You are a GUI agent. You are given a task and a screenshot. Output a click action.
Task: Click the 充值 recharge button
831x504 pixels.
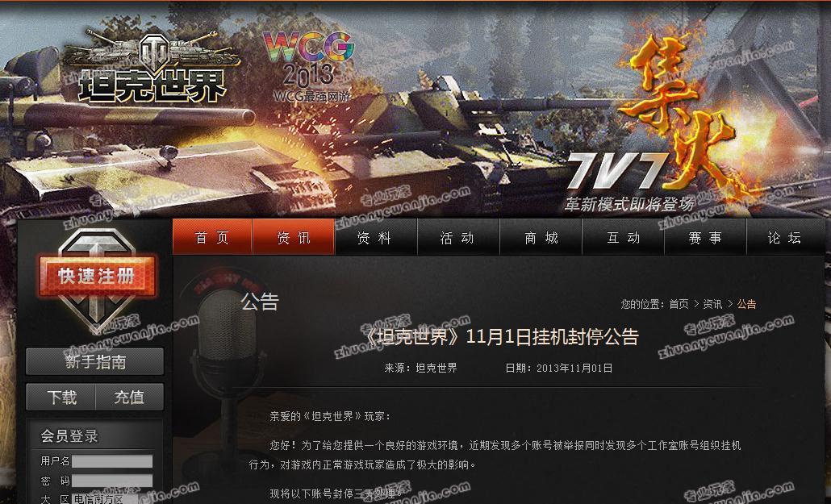[x=129, y=398]
